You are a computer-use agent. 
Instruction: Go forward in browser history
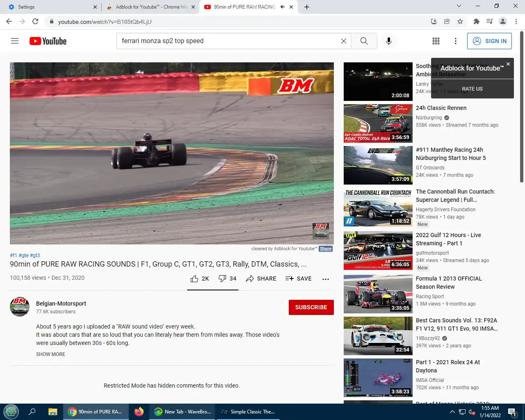click(22, 21)
